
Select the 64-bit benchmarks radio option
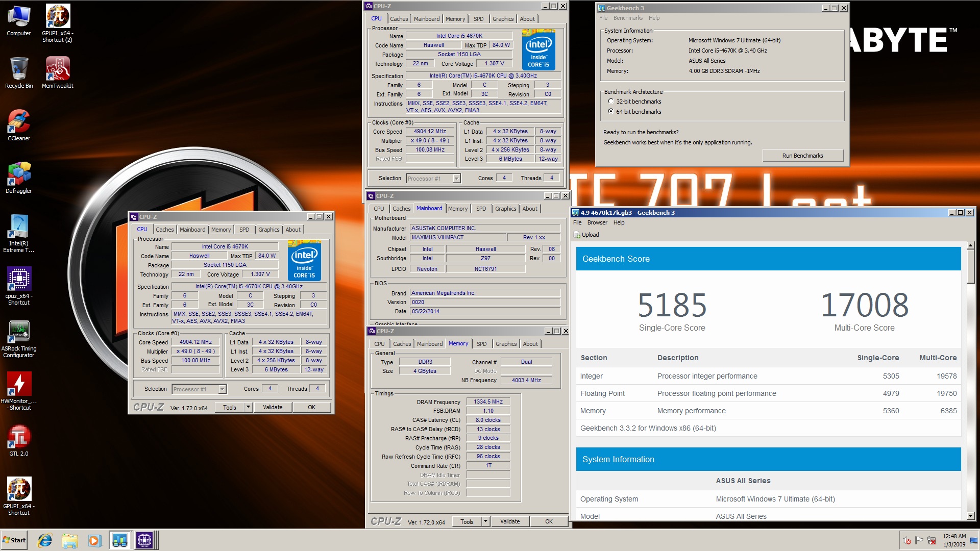610,111
